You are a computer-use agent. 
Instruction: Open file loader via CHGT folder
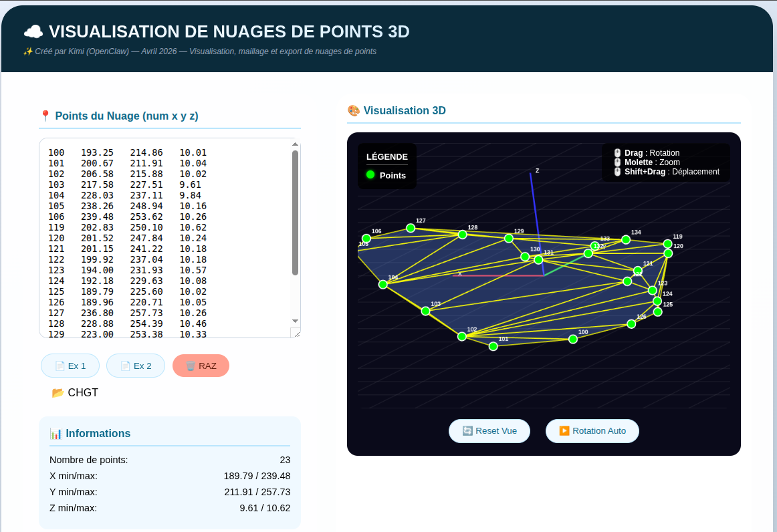75,392
